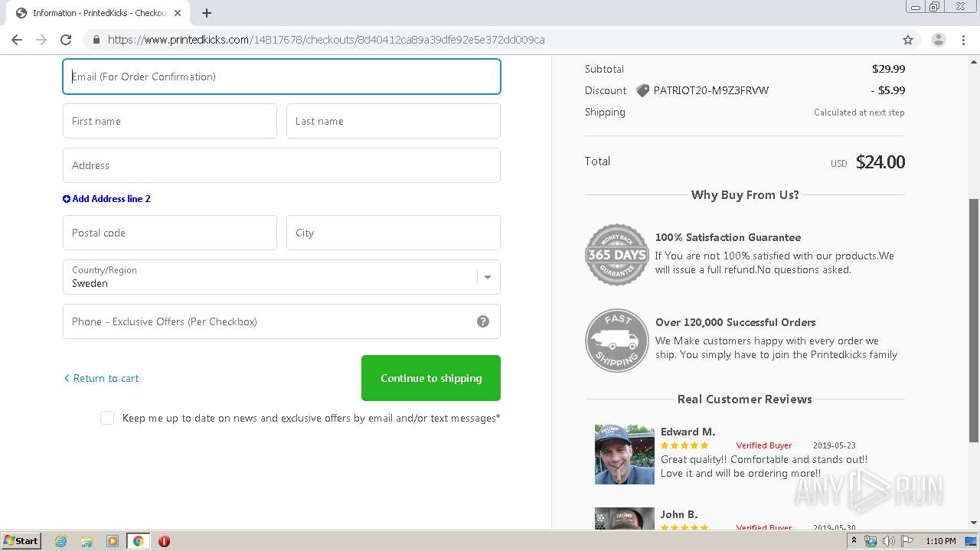Click the First name field
The image size is (980, 551).
170,121
